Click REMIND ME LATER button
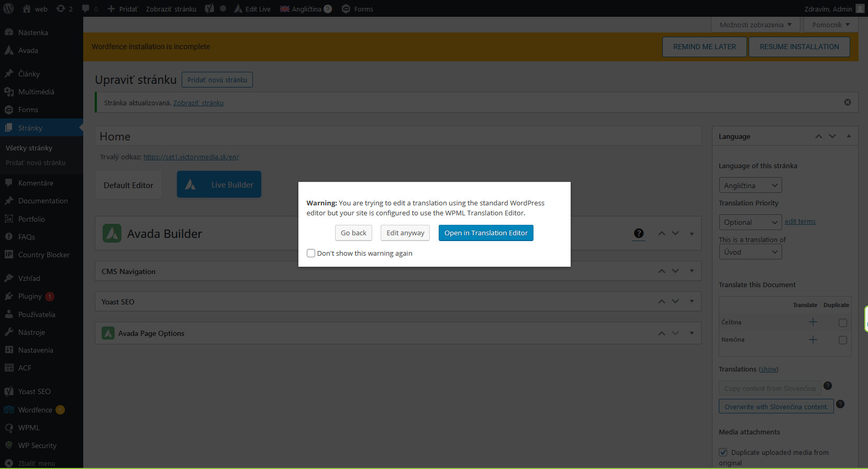The width and height of the screenshot is (868, 469). click(704, 47)
